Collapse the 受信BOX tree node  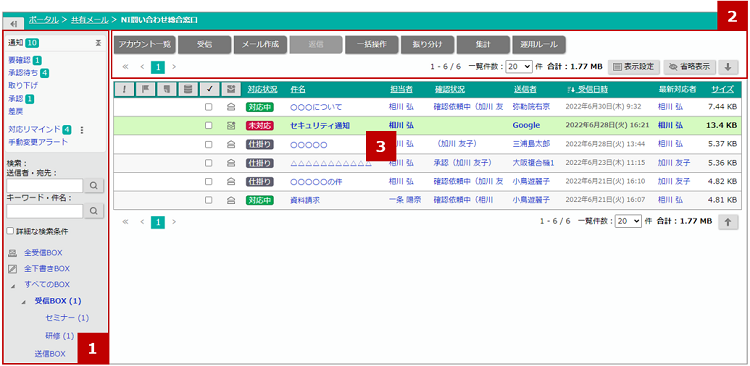click(23, 302)
